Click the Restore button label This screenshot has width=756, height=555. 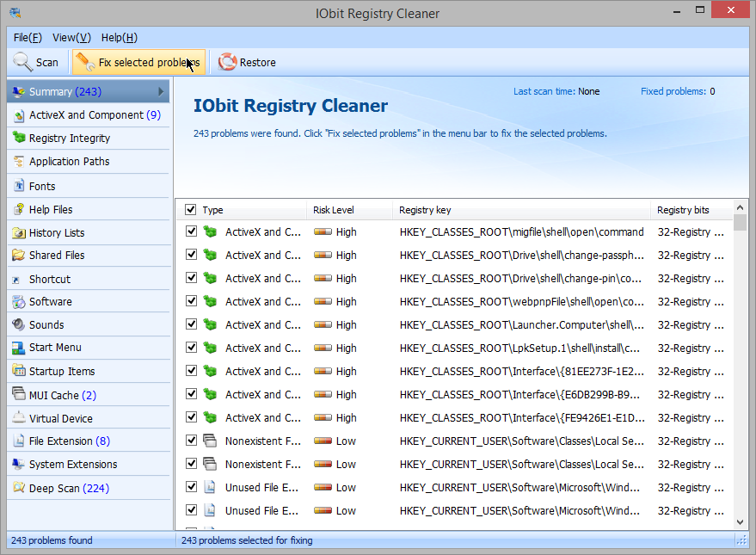[257, 63]
